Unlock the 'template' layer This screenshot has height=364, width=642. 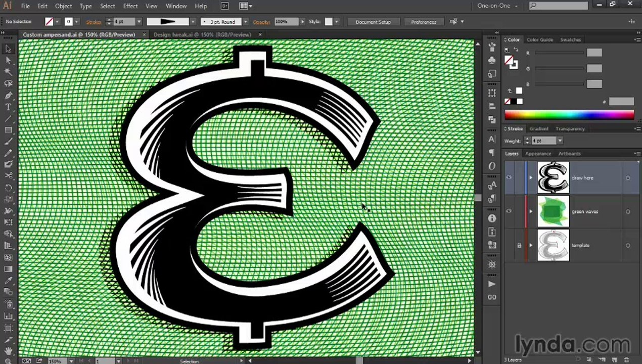point(519,245)
